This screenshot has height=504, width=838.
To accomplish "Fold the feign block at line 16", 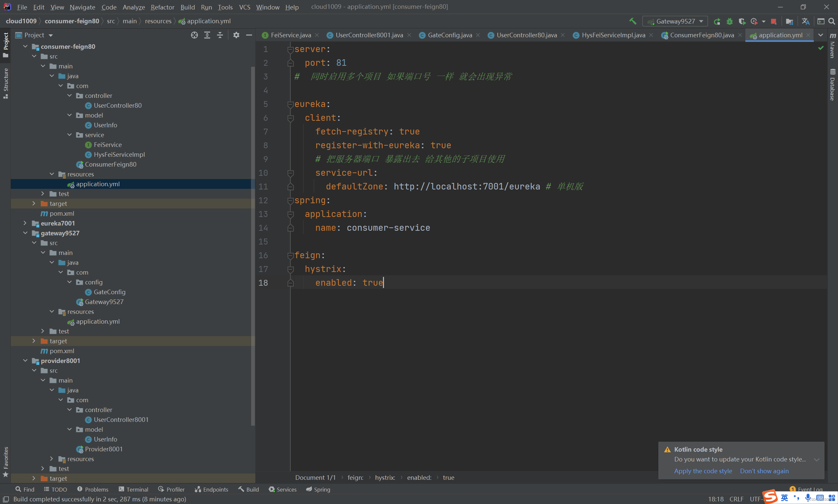I will (x=290, y=256).
